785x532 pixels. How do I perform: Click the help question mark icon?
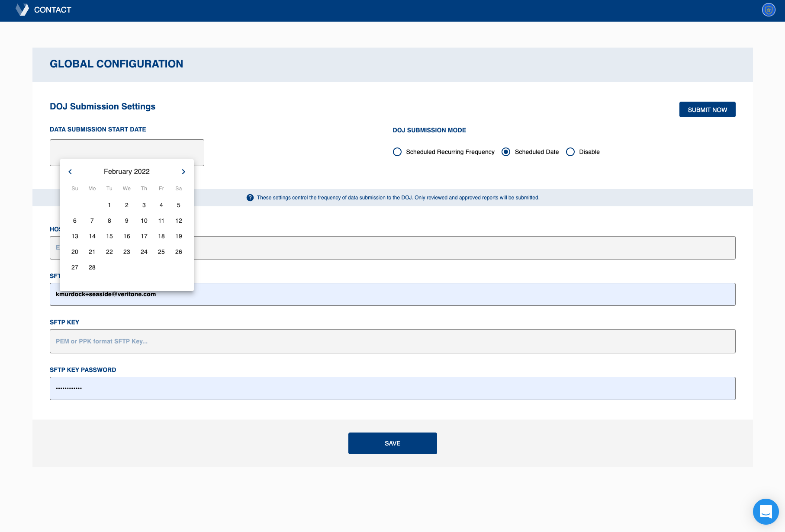(250, 198)
